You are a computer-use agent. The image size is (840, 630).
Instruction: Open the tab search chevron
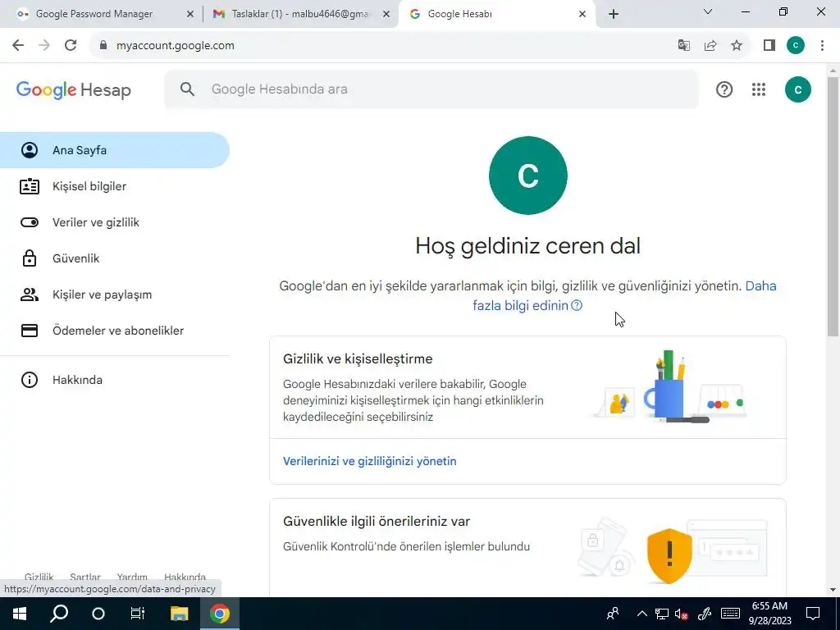coord(708,11)
